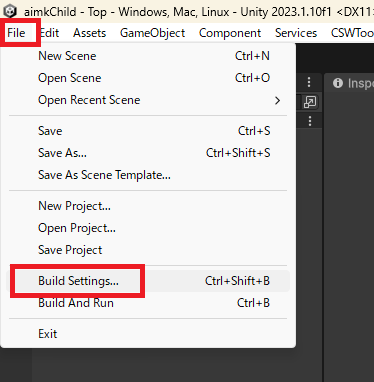374x382 pixels.
Task: Open the lower three-dot kebab menu
Action: 310,121
